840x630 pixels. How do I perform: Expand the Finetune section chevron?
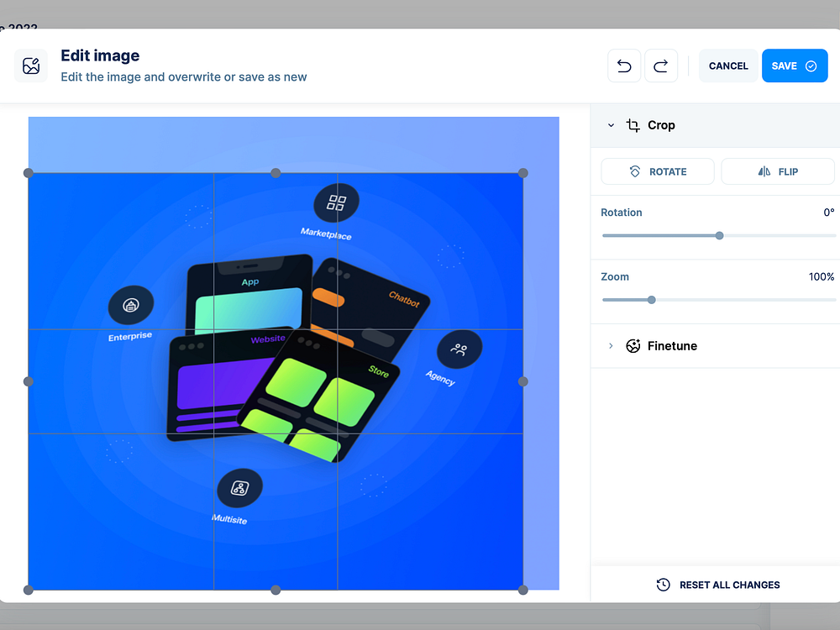(x=611, y=346)
